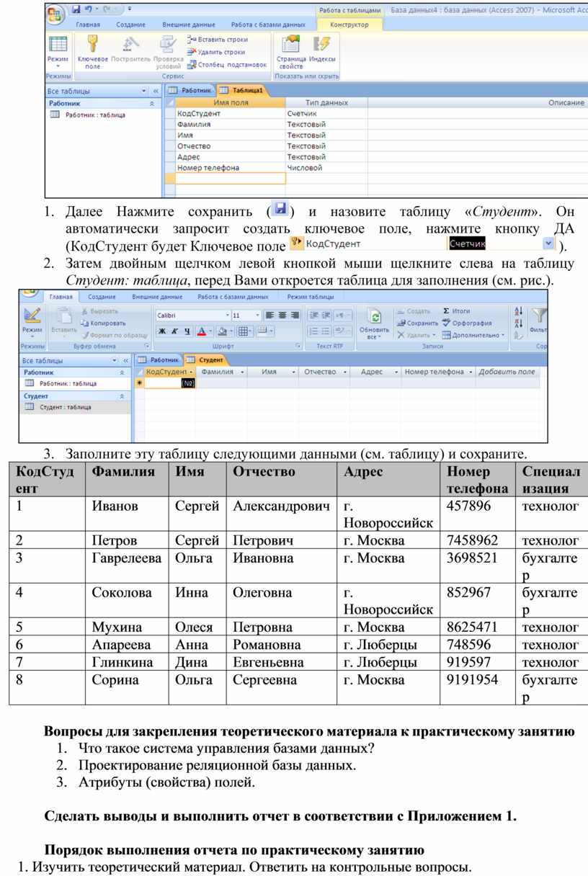Click Удалить строки in the Сервис group
Screen dimensions: 588x876
coord(216,52)
